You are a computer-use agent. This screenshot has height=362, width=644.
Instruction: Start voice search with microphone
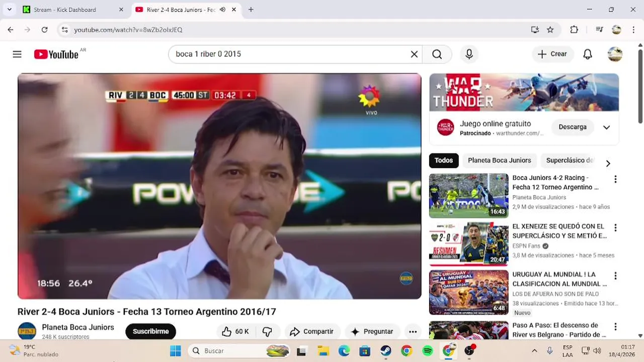point(469,54)
